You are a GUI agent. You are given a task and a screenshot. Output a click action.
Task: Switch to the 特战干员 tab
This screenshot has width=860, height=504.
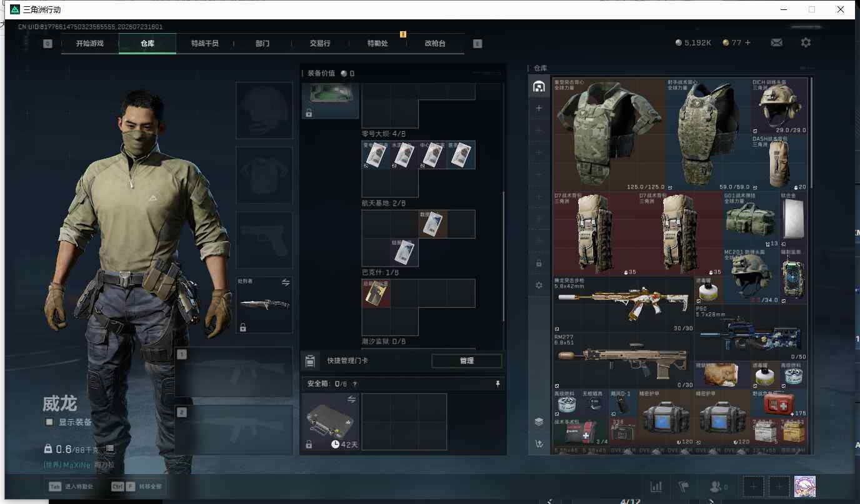pyautogui.click(x=204, y=44)
